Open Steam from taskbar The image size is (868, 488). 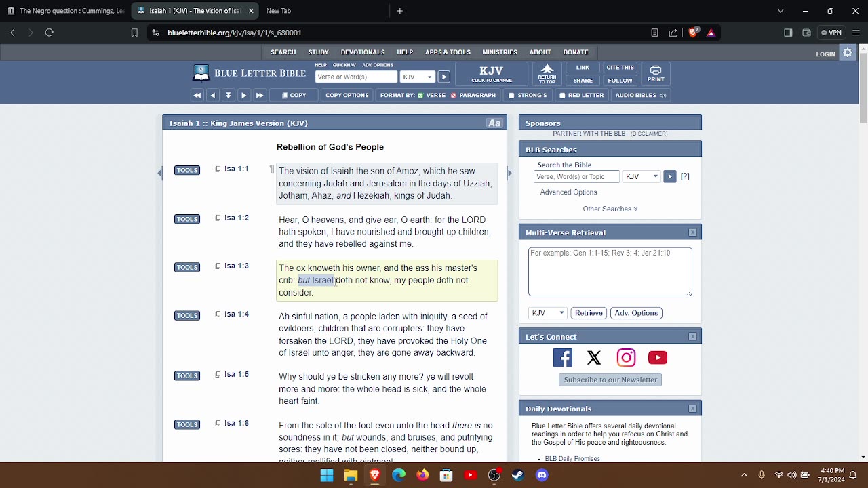(518, 475)
